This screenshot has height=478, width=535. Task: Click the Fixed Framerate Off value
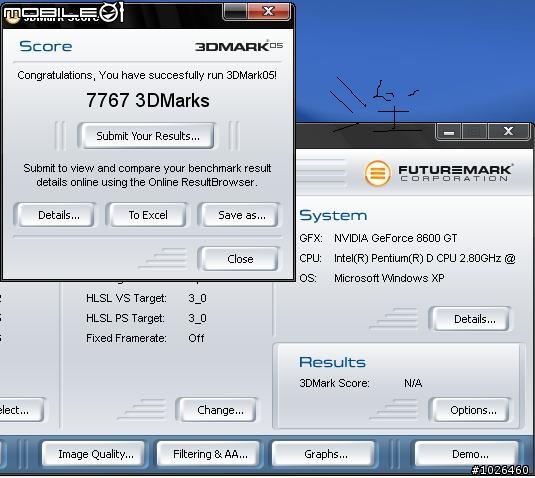point(196,338)
